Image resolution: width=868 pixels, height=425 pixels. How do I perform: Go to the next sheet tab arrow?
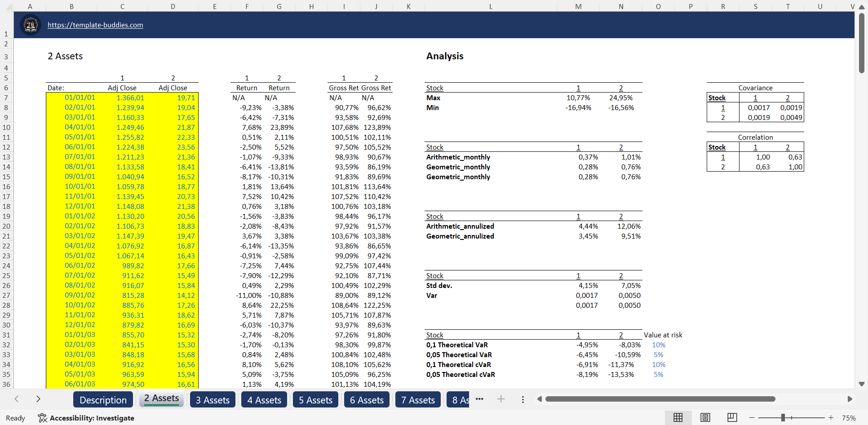(x=38, y=399)
